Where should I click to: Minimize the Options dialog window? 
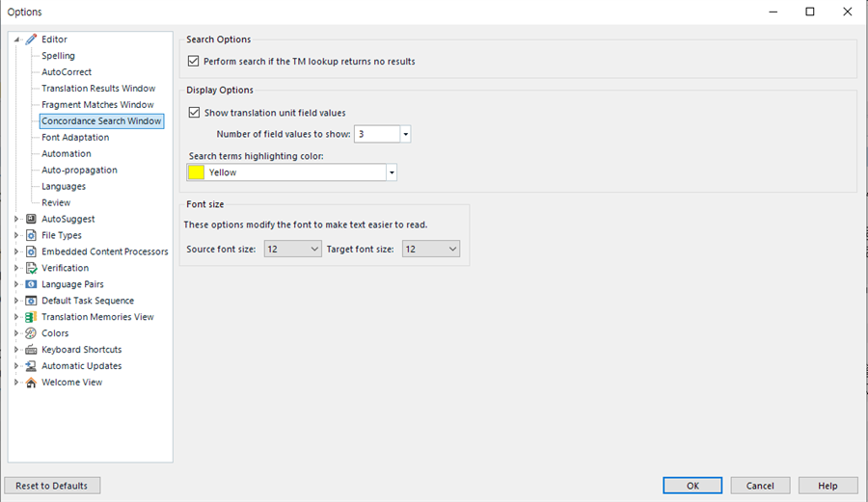773,12
